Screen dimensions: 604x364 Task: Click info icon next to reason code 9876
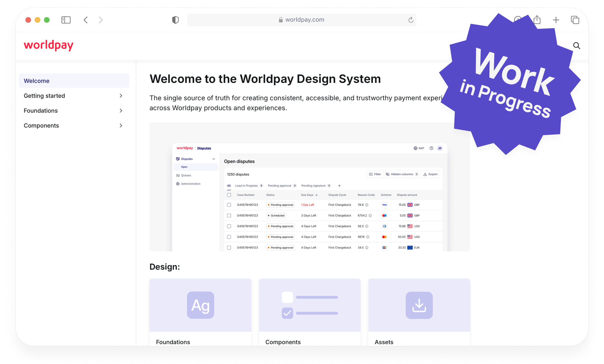coord(368,237)
